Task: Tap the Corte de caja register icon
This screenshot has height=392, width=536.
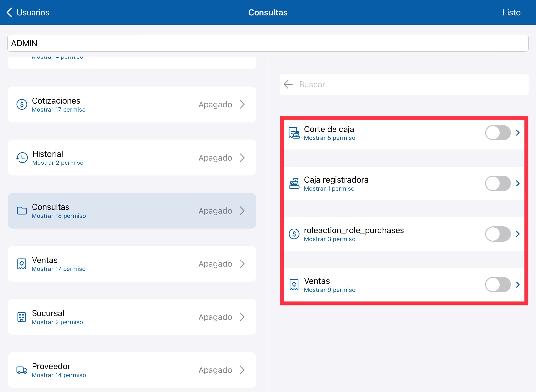Action: (294, 133)
